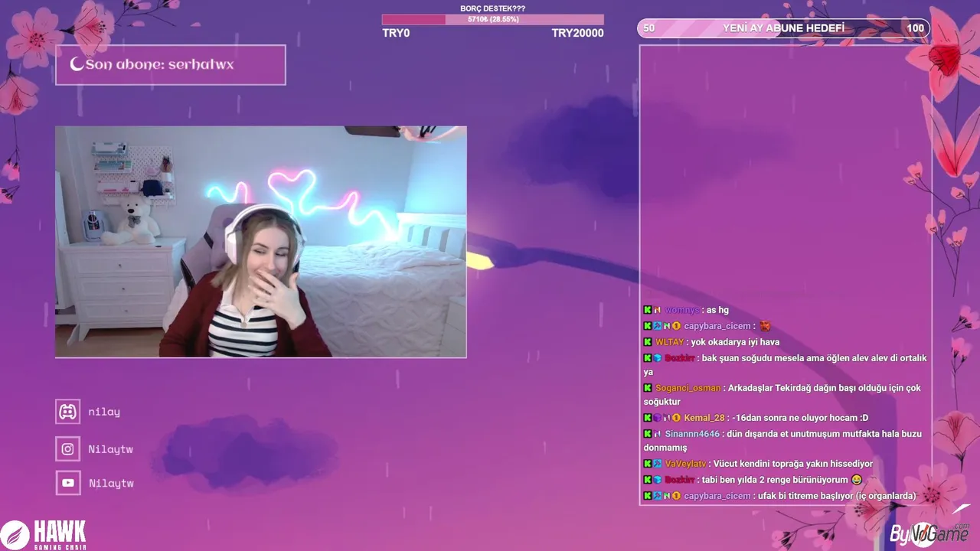Click the hammer badge beside VaVeylatv

657,464
